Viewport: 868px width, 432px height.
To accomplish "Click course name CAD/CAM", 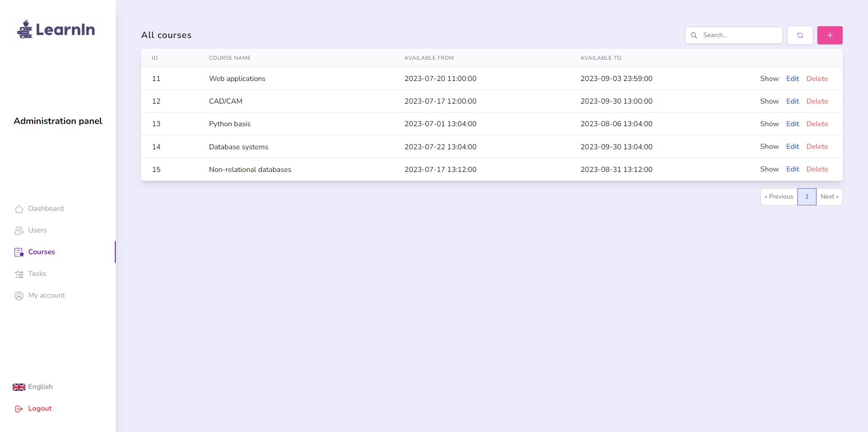I will [226, 101].
